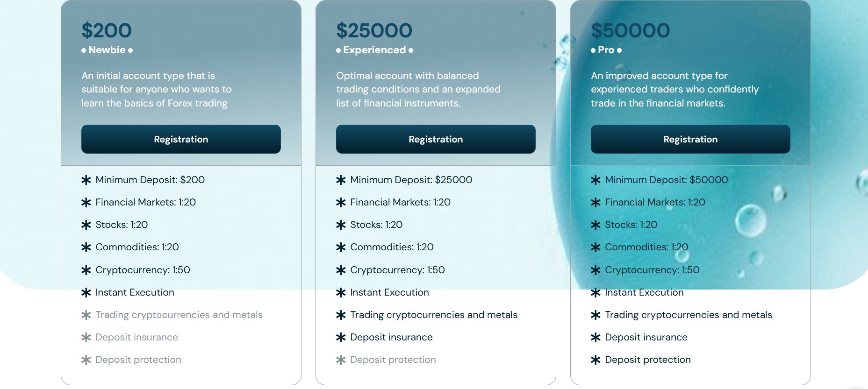Viewport: 868px width, 389px height.
Task: Select the $200 price heading
Action: coord(107,31)
